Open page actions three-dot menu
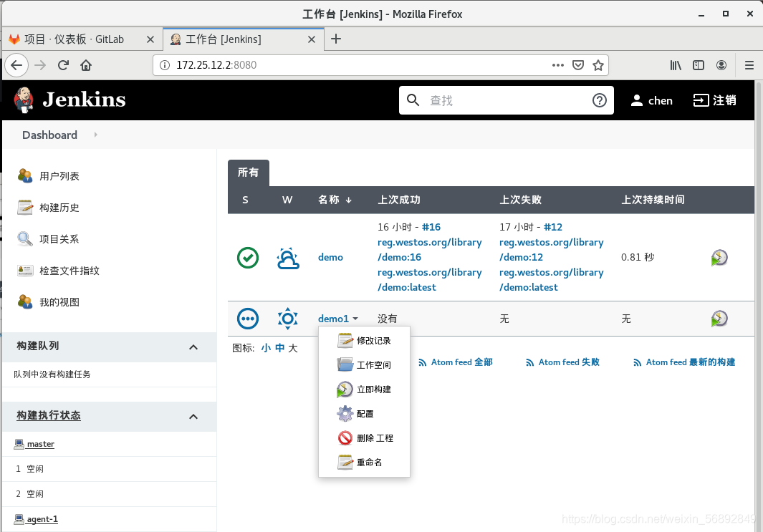This screenshot has width=763, height=532. (557, 65)
